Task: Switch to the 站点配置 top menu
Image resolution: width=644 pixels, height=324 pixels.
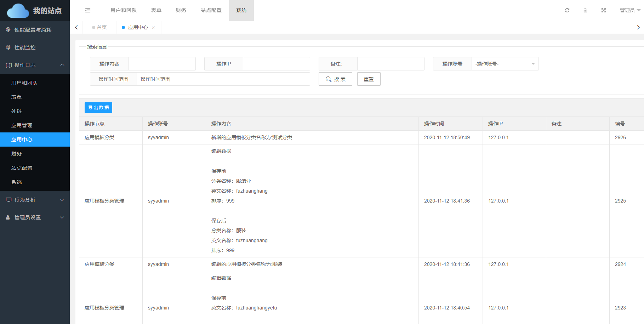Action: 211,10
